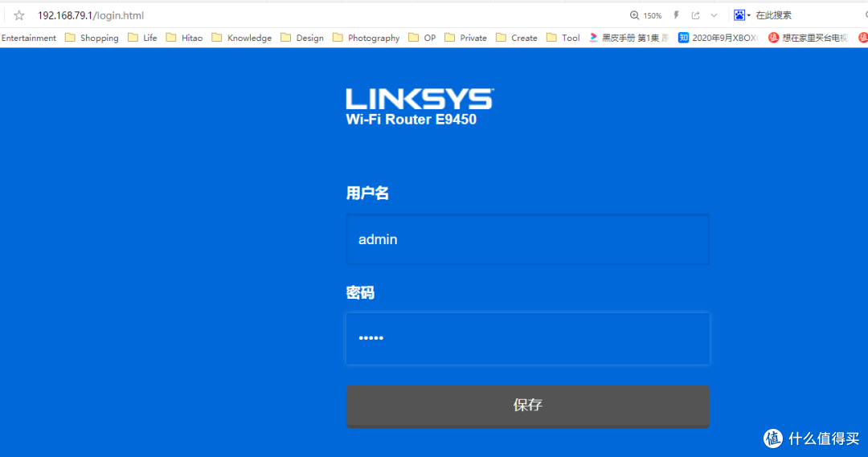This screenshot has height=457, width=868.
Task: Click the lightning bolt speed mode icon
Action: click(x=676, y=15)
